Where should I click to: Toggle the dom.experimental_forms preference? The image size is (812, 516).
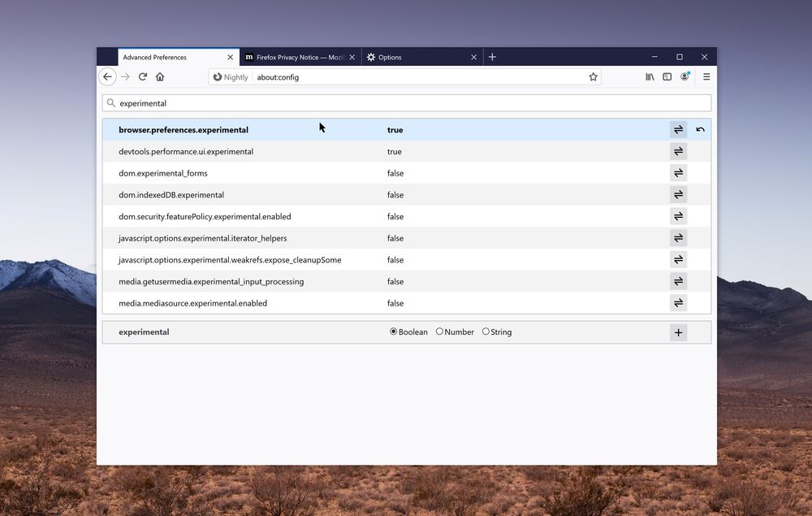point(678,173)
